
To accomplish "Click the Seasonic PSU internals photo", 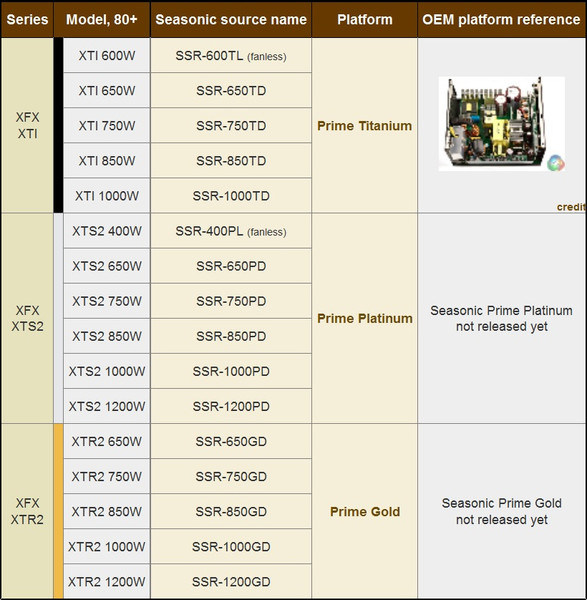I will [x=501, y=124].
